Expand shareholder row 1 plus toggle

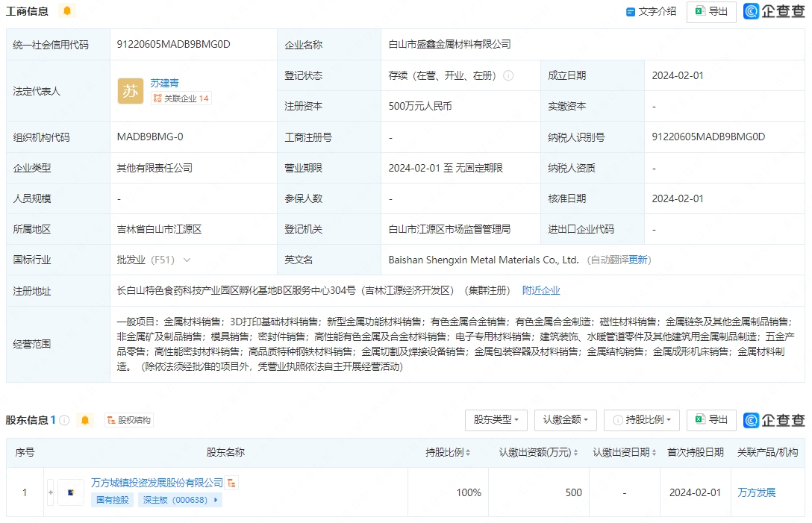tap(51, 492)
